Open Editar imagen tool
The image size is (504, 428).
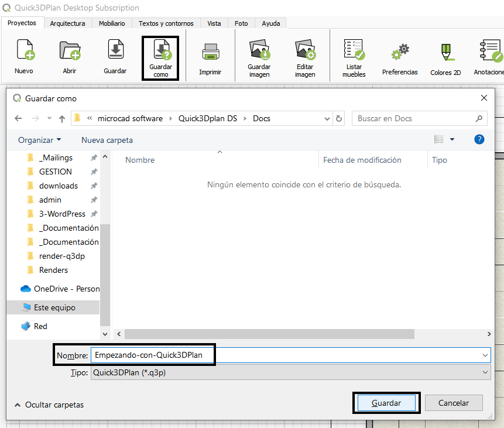pyautogui.click(x=305, y=58)
